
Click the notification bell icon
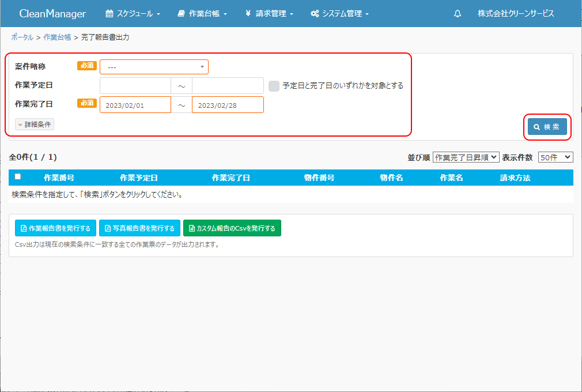458,14
